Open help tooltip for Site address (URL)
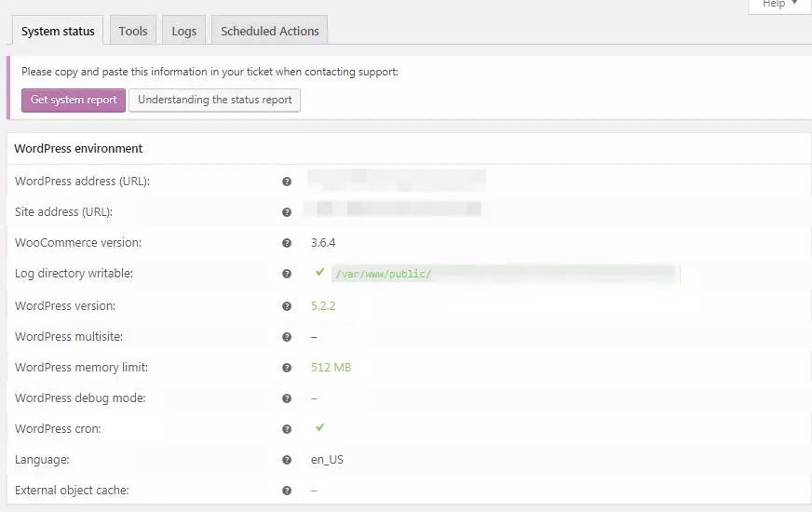812x512 pixels. point(287,212)
